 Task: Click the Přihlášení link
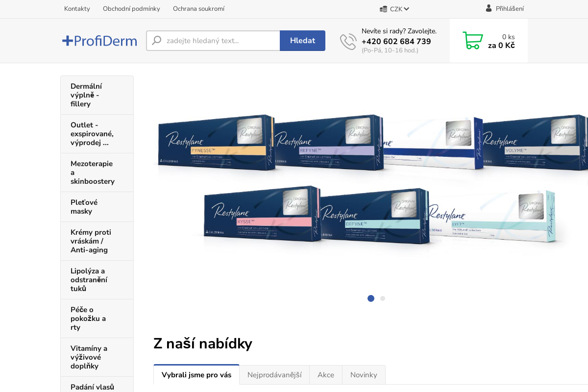point(510,8)
